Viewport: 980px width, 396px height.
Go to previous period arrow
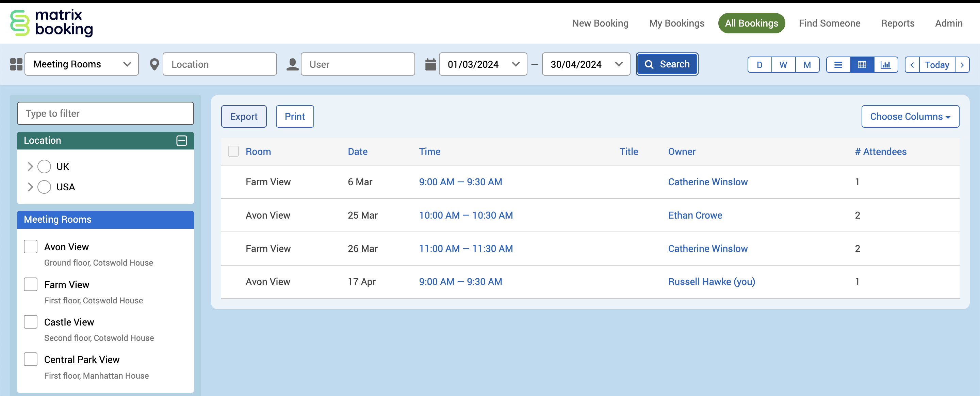tap(912, 65)
